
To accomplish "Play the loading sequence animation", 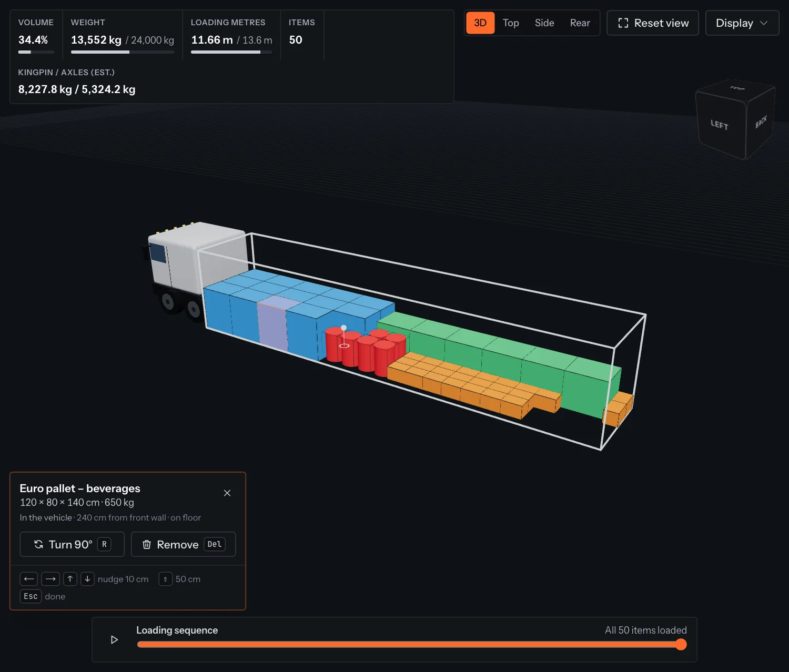I will tap(114, 640).
